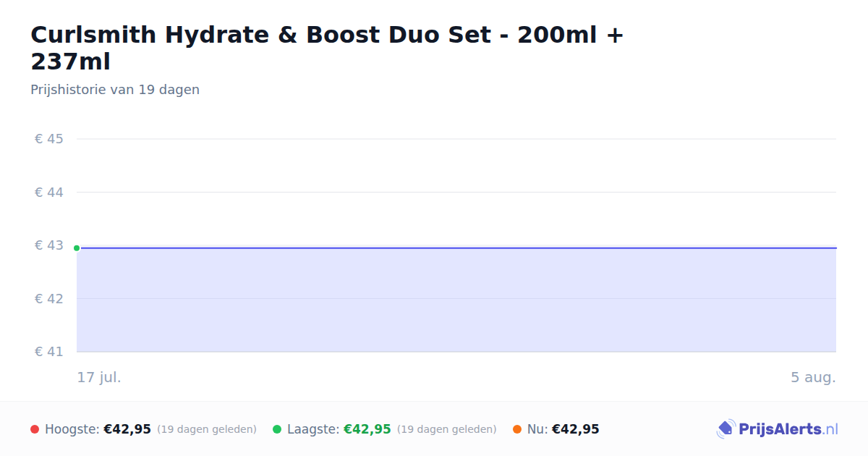
Task: Click the 17 jul. start date label
Action: [99, 377]
